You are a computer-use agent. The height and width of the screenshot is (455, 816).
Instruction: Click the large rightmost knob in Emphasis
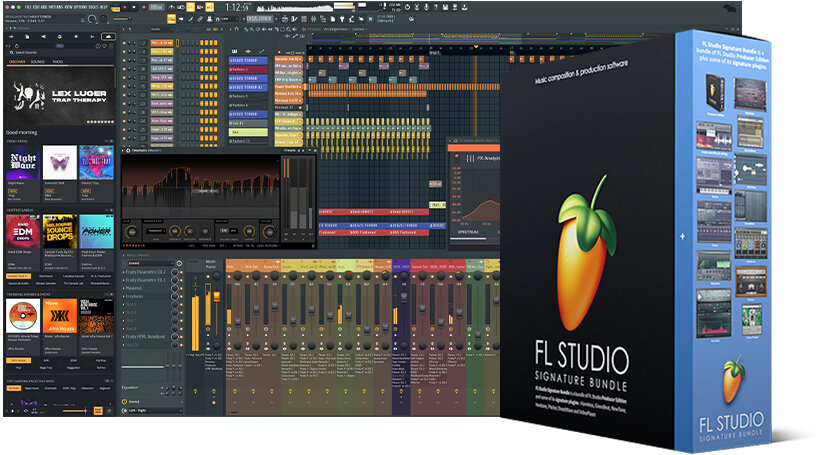pos(270,232)
